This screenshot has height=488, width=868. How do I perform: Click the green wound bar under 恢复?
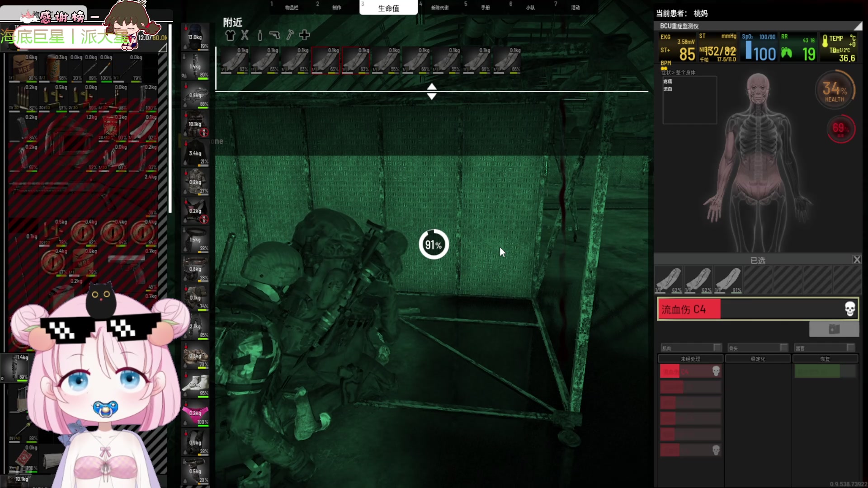tap(825, 371)
